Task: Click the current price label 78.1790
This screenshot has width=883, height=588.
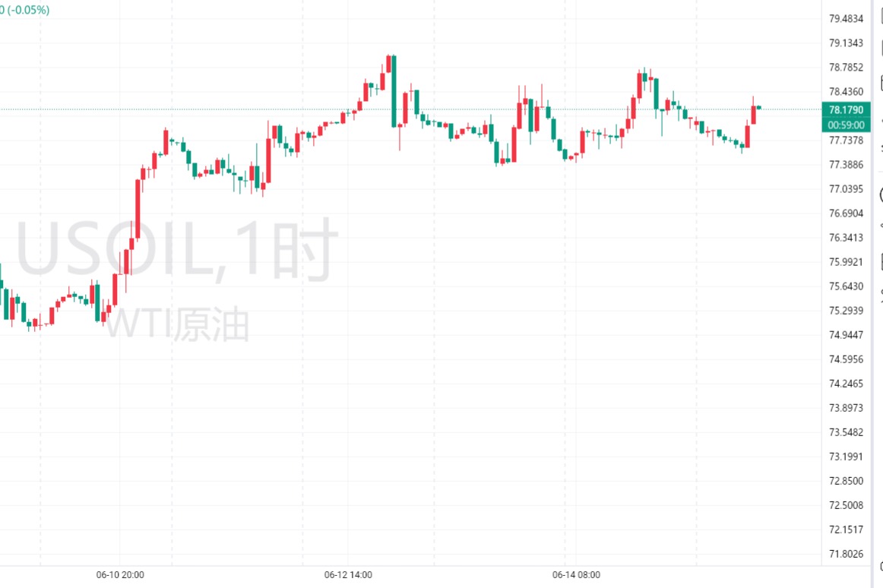Action: 845,110
